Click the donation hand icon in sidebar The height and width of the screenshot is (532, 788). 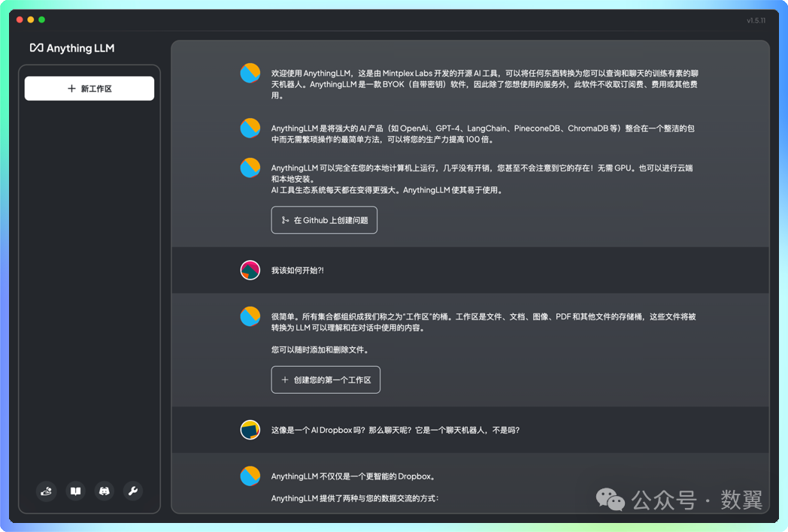click(x=46, y=491)
